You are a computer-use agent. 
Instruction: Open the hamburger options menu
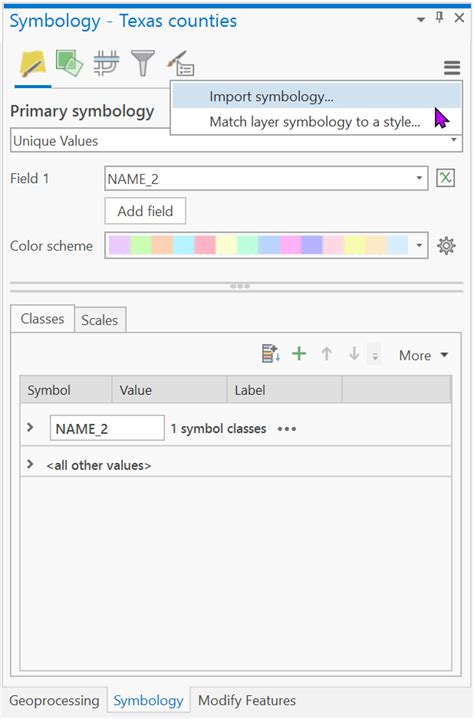[452, 67]
